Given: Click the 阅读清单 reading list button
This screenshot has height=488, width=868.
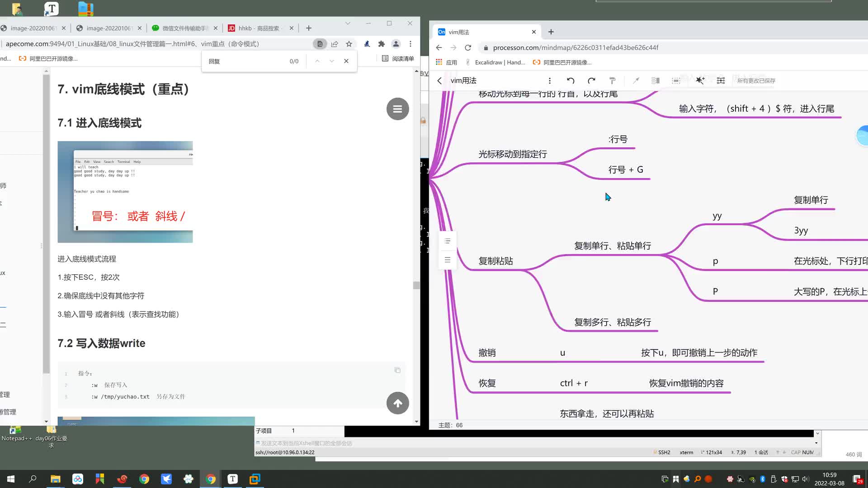Looking at the screenshot, I should pyautogui.click(x=398, y=58).
